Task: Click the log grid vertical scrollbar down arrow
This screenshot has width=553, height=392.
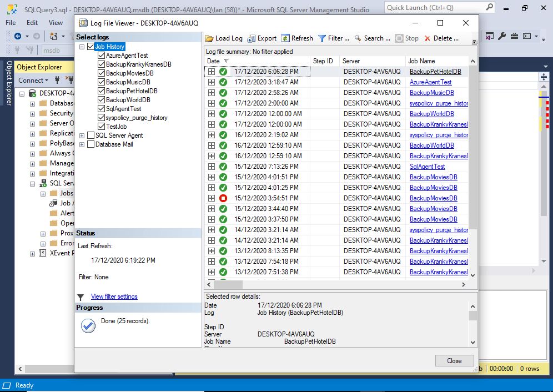Action: [473, 275]
